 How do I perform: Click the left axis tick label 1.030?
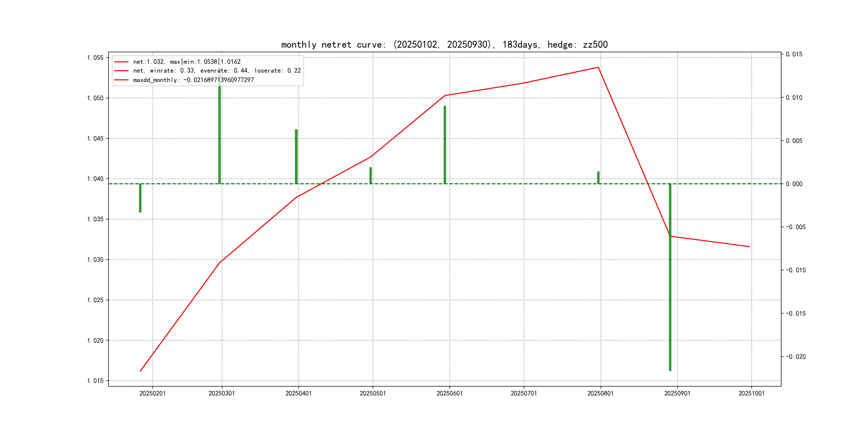(x=95, y=260)
